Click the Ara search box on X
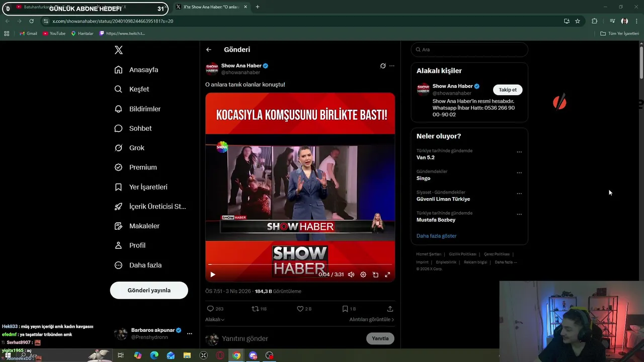 (x=469, y=50)
